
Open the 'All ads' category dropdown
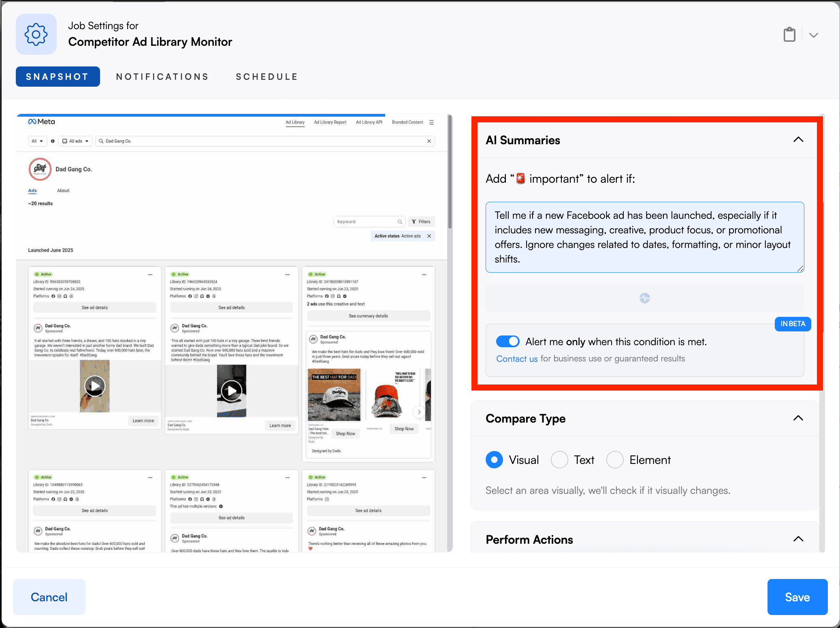pyautogui.click(x=75, y=141)
